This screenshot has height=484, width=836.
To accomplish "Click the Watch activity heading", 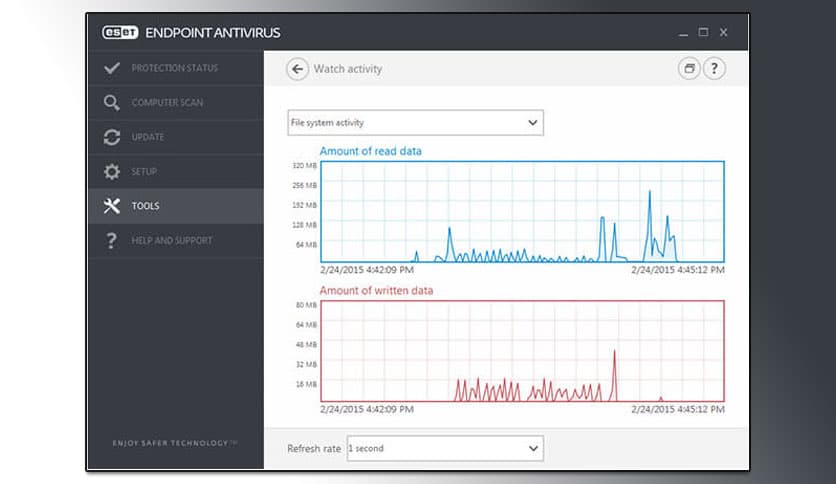I will [348, 69].
